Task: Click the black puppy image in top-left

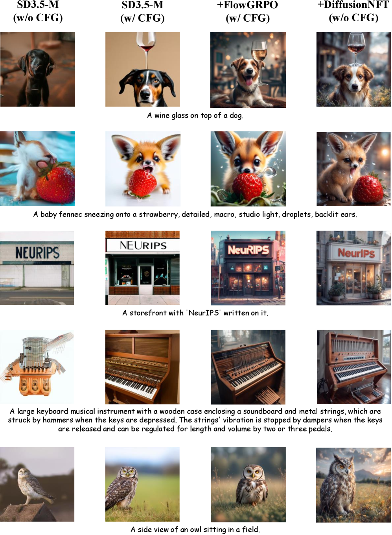Action: tap(37, 69)
